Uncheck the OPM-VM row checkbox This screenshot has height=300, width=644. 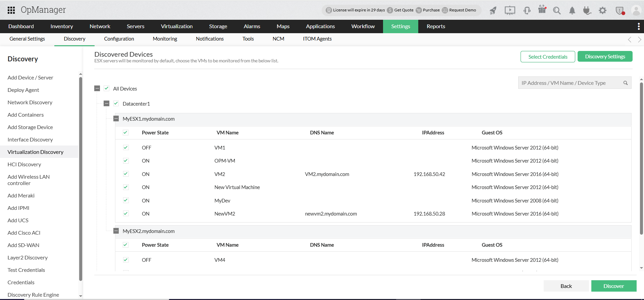tap(126, 161)
